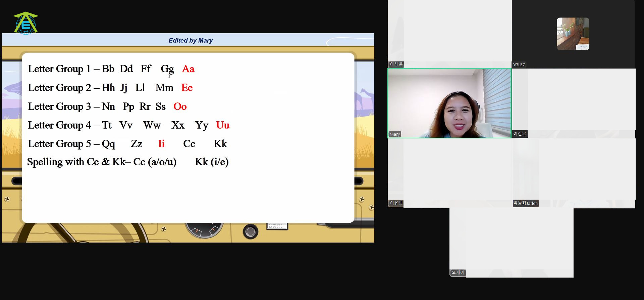
Task: Click the 'Zz' letter pair
Action: (x=137, y=144)
